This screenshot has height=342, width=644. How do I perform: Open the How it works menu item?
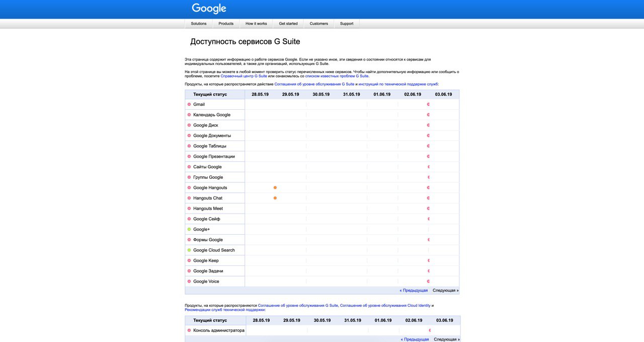(x=256, y=24)
